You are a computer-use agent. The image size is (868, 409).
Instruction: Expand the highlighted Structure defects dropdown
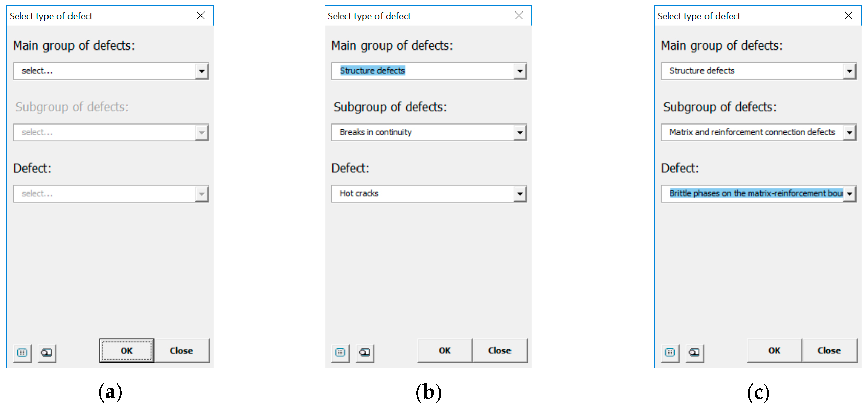click(x=520, y=71)
